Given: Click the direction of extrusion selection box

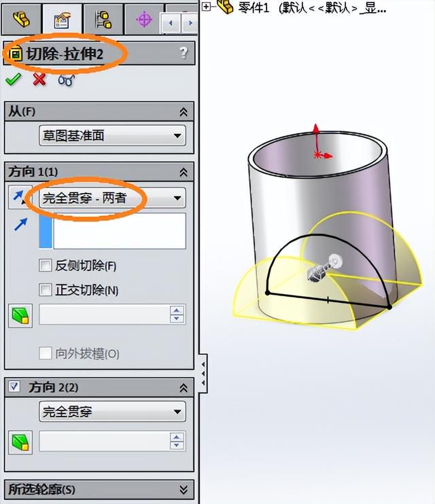Looking at the screenshot, I should click(112, 231).
